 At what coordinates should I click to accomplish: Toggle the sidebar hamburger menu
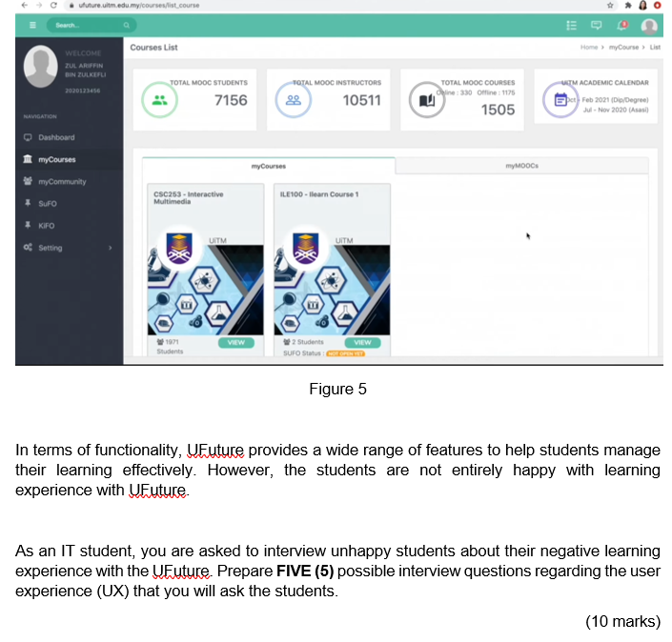[x=32, y=26]
